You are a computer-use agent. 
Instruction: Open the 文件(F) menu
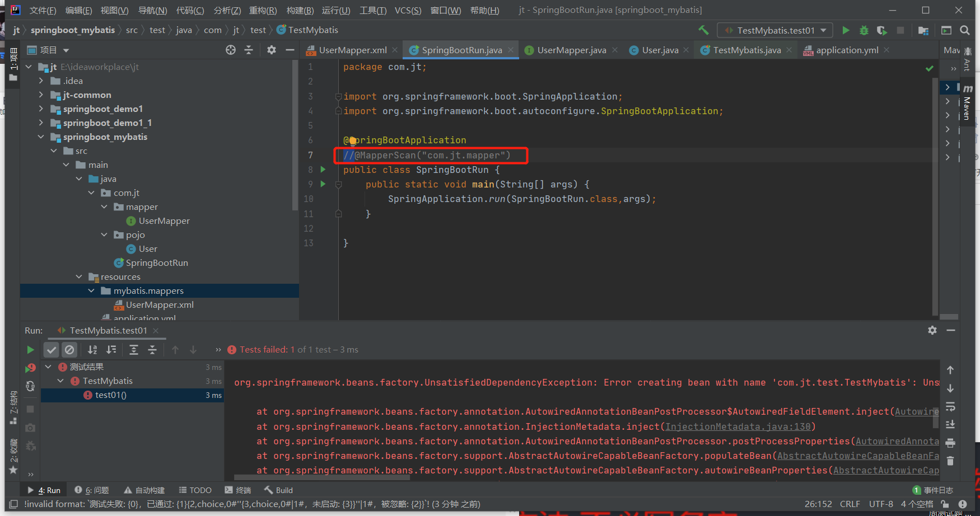43,10
